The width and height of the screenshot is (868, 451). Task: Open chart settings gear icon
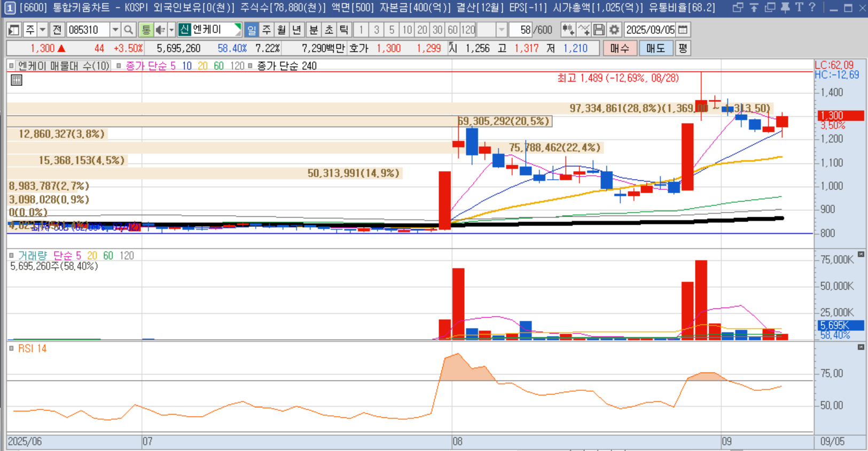614,30
